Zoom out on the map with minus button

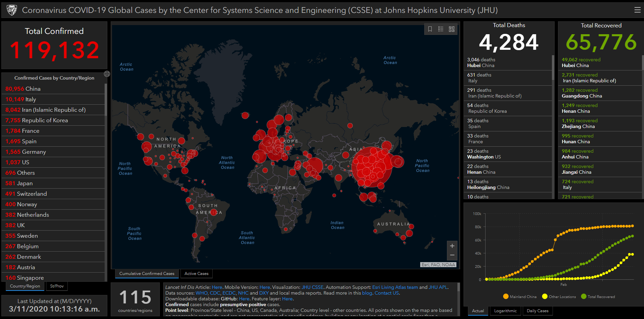point(452,255)
